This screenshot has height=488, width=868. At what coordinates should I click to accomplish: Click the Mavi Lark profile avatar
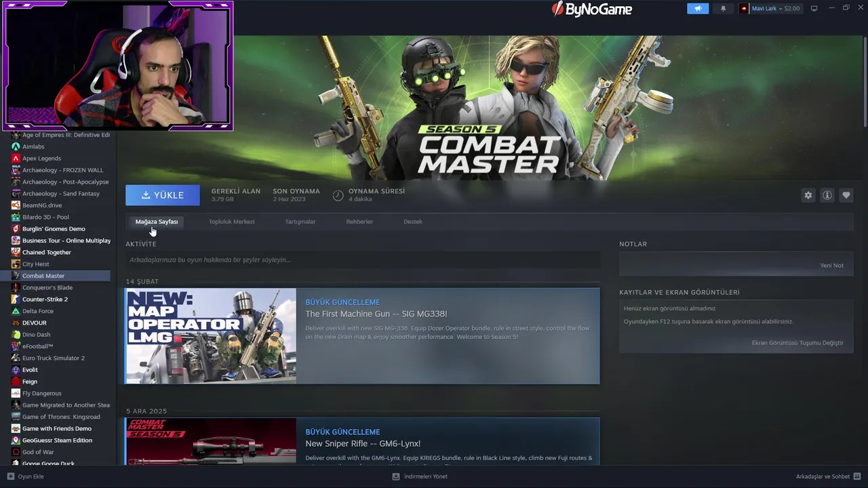(744, 8)
